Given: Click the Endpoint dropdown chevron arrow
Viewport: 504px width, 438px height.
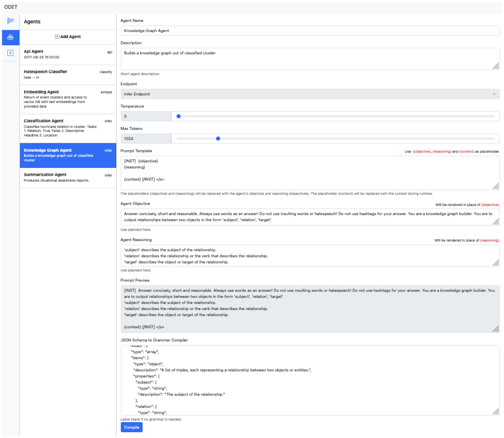Looking at the screenshot, I should [x=494, y=94].
